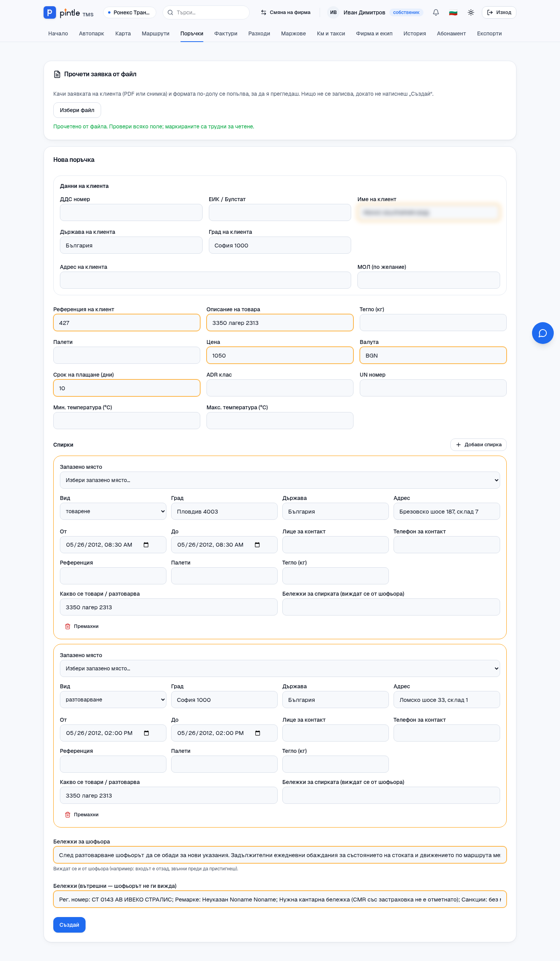Open the Автопарк tab
The height and width of the screenshot is (961, 560).
coord(91,33)
